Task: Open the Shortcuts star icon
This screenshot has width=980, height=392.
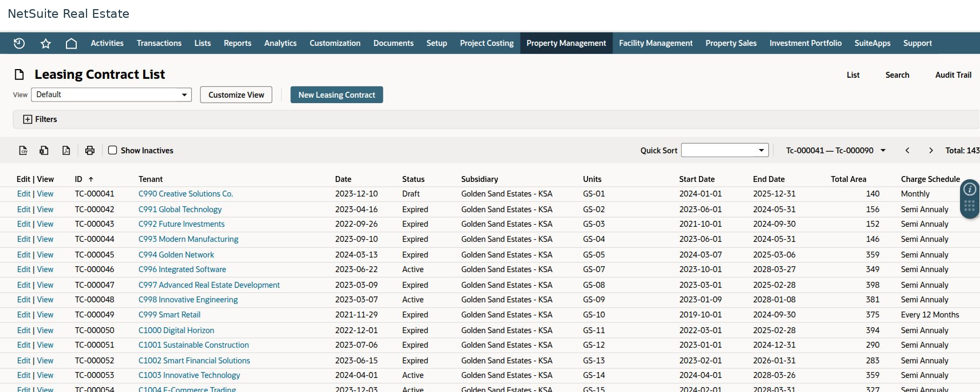Action: click(x=45, y=43)
